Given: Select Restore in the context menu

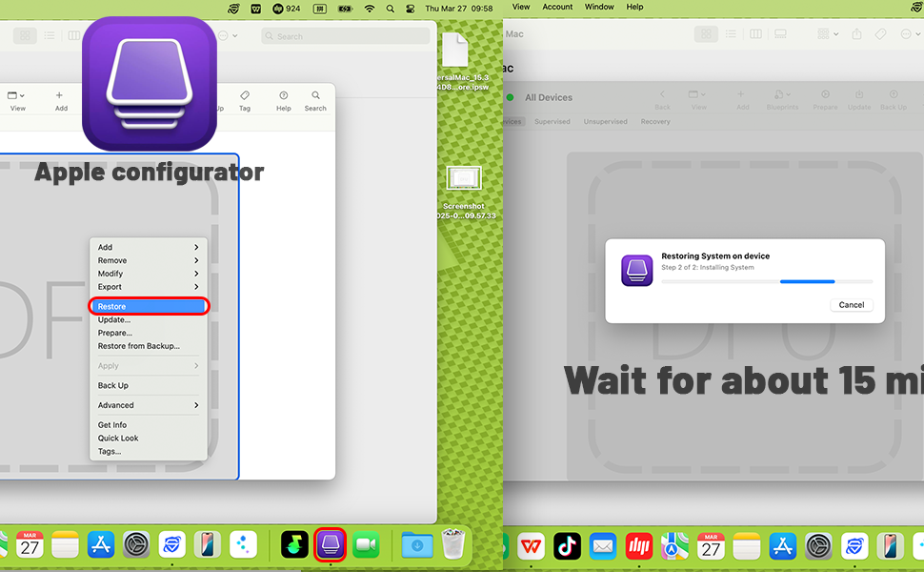Looking at the screenshot, I should [149, 306].
